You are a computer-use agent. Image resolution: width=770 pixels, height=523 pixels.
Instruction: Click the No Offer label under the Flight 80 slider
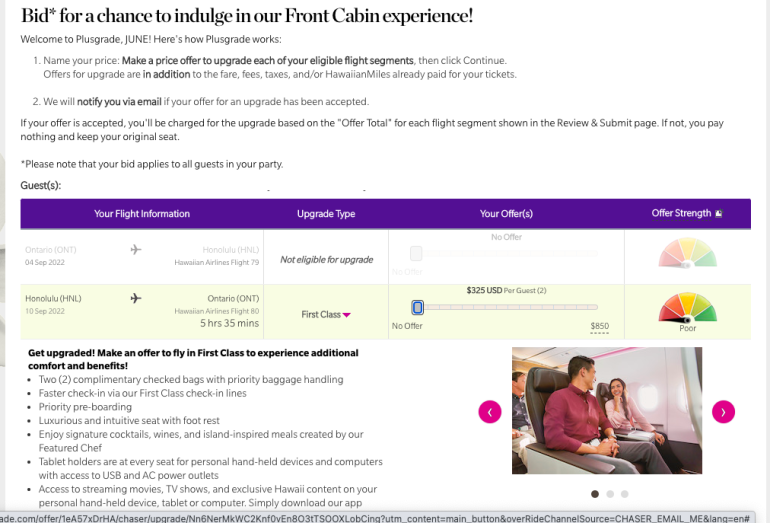point(407,326)
